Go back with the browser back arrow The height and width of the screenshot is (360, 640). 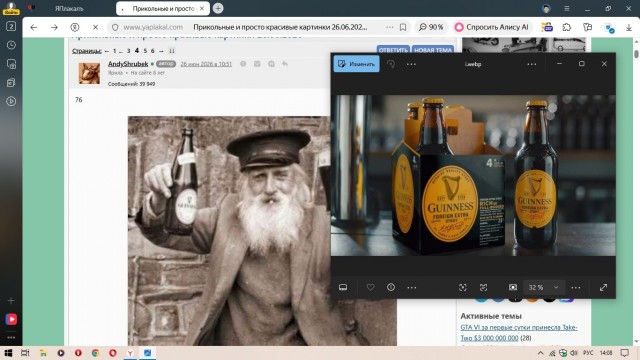(x=34, y=27)
